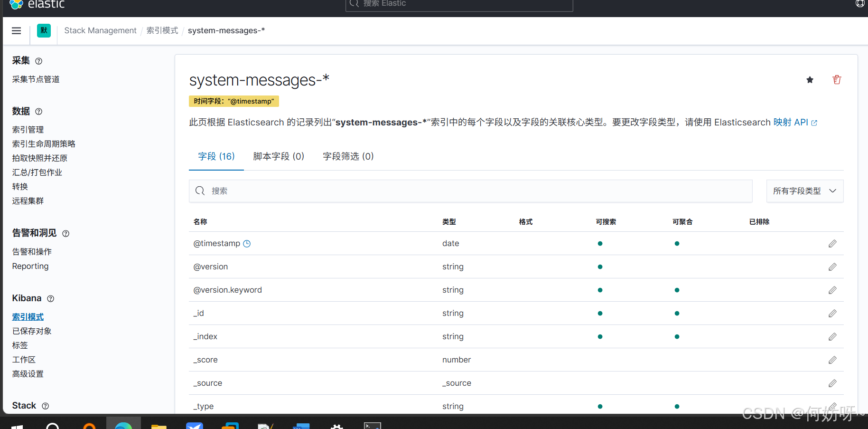Open 索引模式 in Kibana sidebar section

click(x=28, y=317)
